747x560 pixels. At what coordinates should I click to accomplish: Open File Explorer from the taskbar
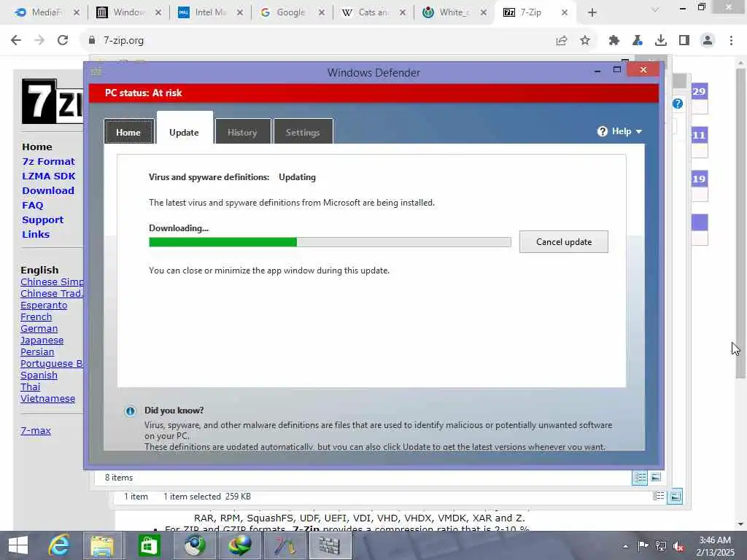103,545
